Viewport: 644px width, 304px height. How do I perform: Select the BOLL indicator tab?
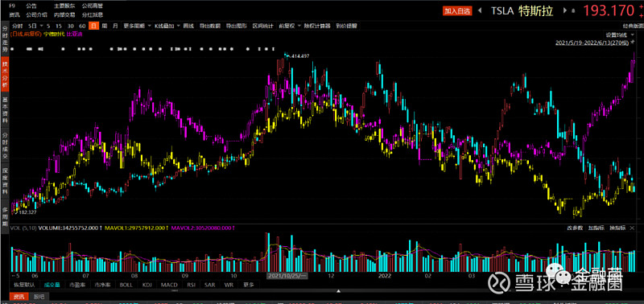(126, 285)
